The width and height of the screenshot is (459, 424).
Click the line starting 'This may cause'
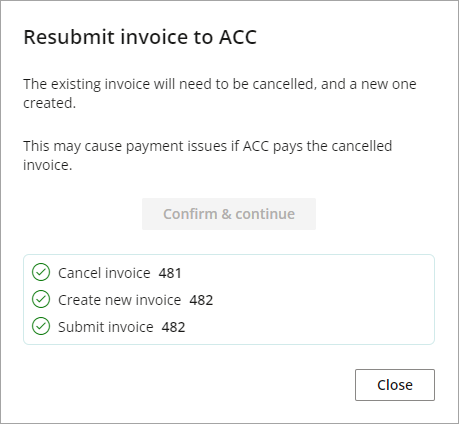click(208, 146)
